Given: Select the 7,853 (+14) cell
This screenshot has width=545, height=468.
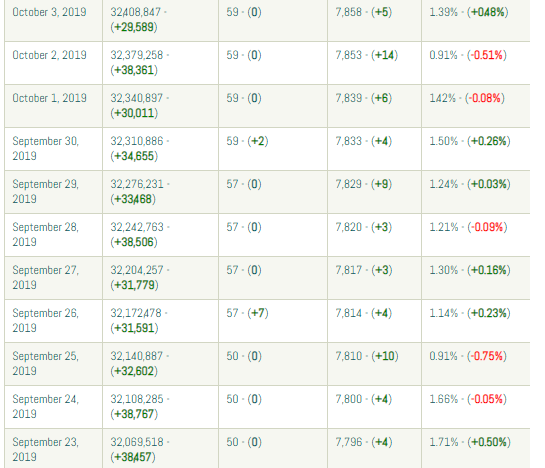Looking at the screenshot, I should [374, 63].
